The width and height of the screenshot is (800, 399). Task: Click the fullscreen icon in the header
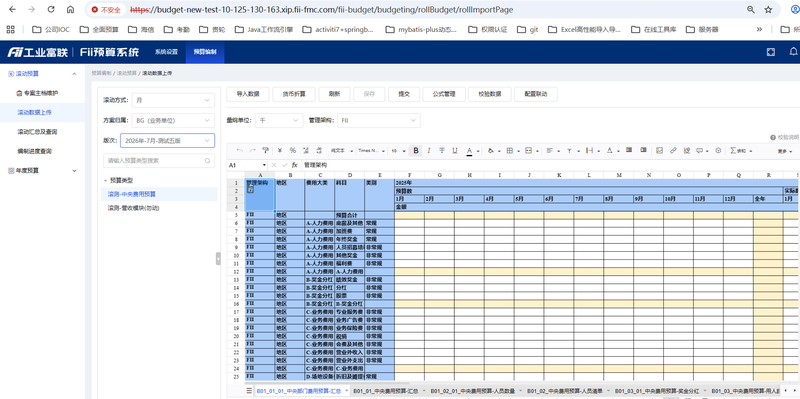[x=771, y=52]
